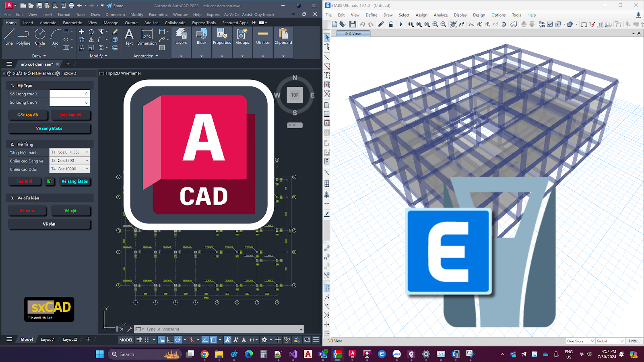Open ETABS Global coordinate system dropdown
This screenshot has height=362, width=644.
point(610,341)
